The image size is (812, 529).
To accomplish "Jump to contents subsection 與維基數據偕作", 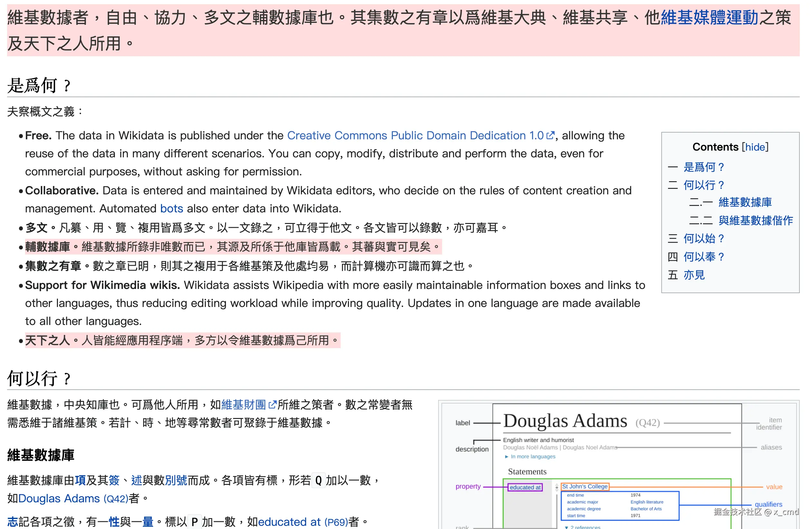I will click(756, 220).
